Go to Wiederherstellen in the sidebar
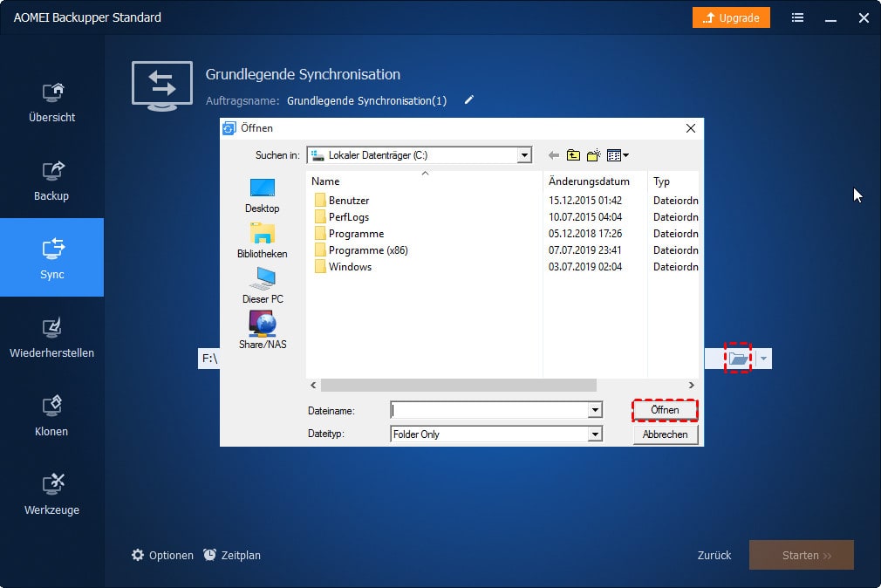 (x=51, y=337)
